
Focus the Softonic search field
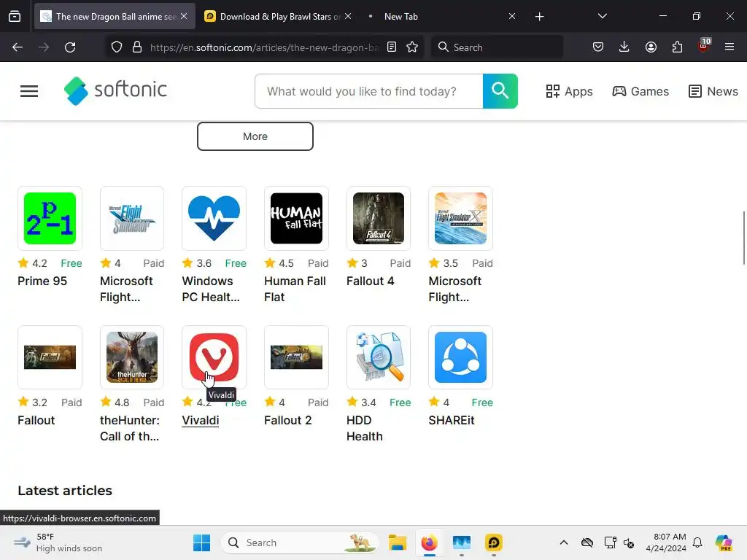369,91
